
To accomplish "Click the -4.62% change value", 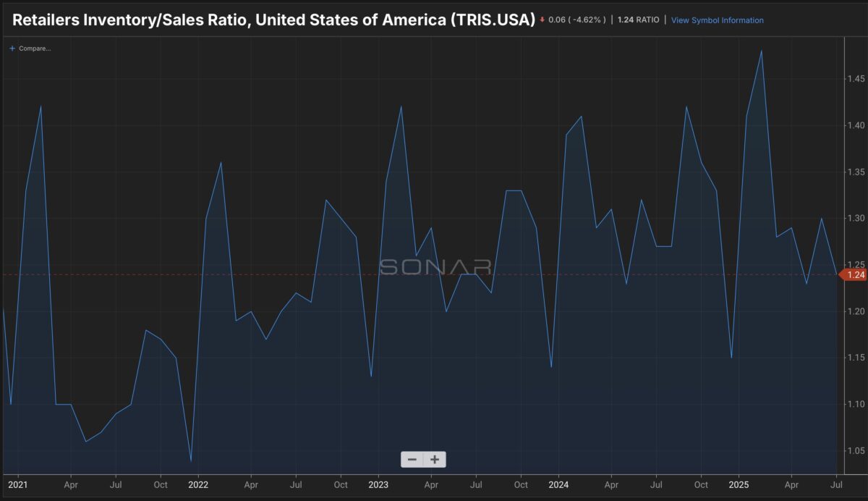I will coord(588,20).
